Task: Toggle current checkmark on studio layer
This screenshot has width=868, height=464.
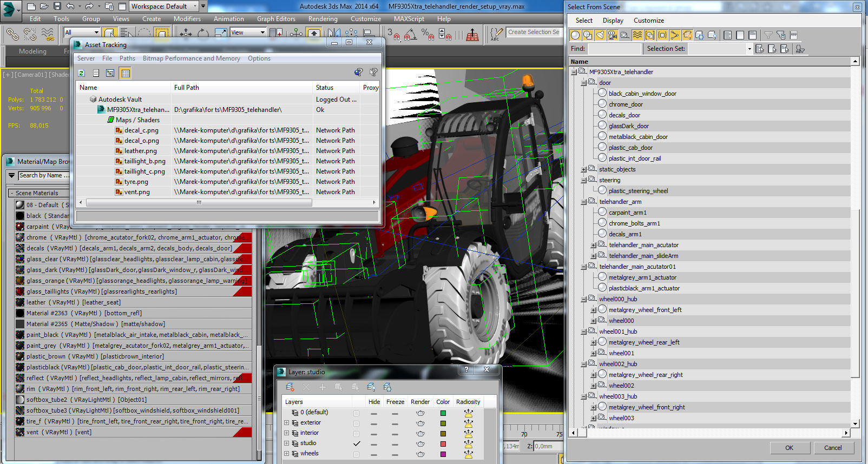Action: (x=356, y=443)
